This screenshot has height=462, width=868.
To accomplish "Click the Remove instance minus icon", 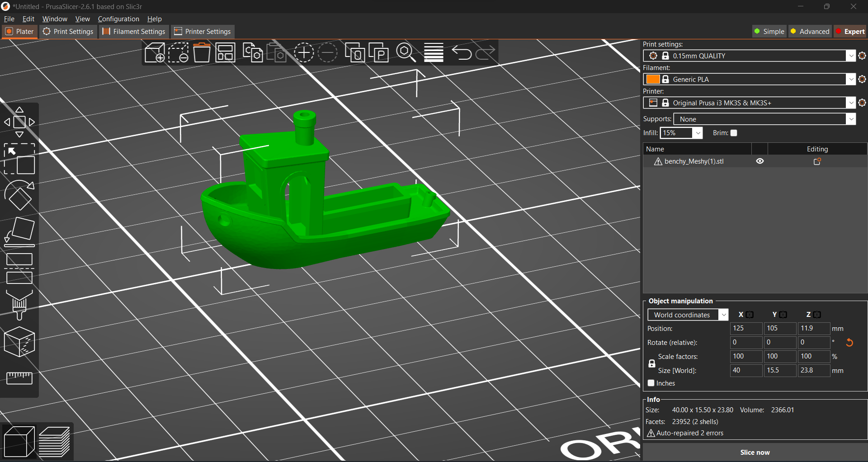I will [x=328, y=53].
